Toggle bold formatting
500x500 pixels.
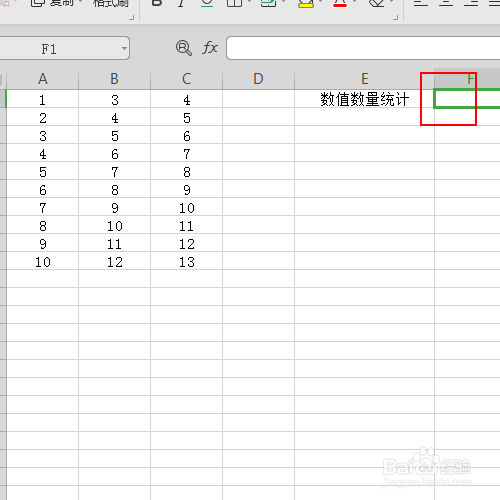157,3
